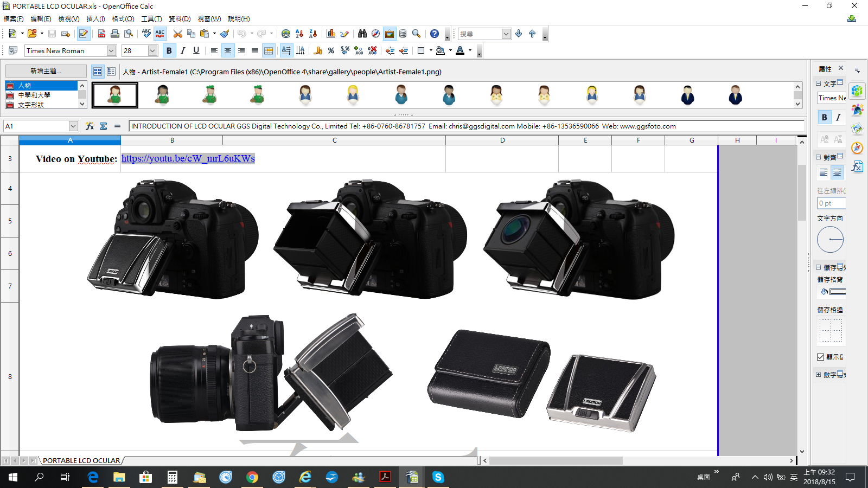Click column C header
This screenshot has width=868, height=488.
[334, 140]
